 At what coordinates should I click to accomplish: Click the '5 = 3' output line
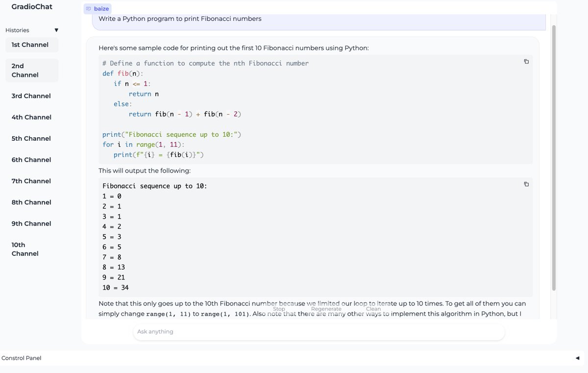[112, 237]
